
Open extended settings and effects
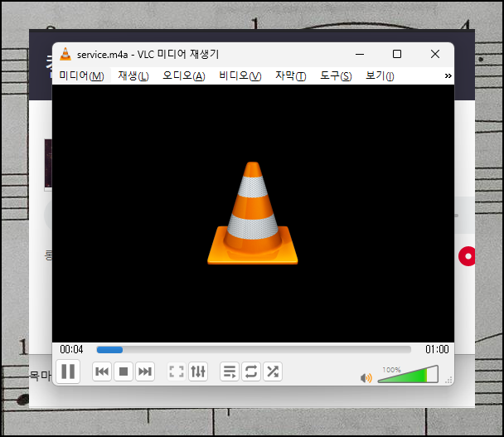198,371
